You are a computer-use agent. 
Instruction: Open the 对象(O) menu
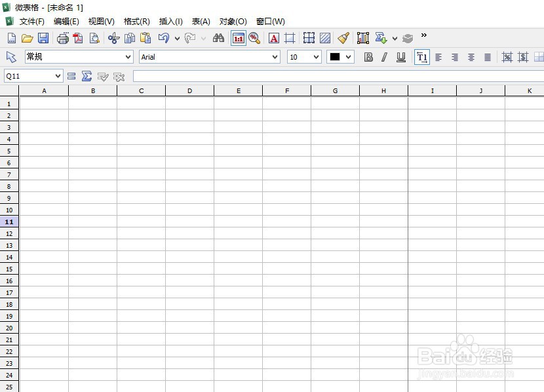[233, 22]
